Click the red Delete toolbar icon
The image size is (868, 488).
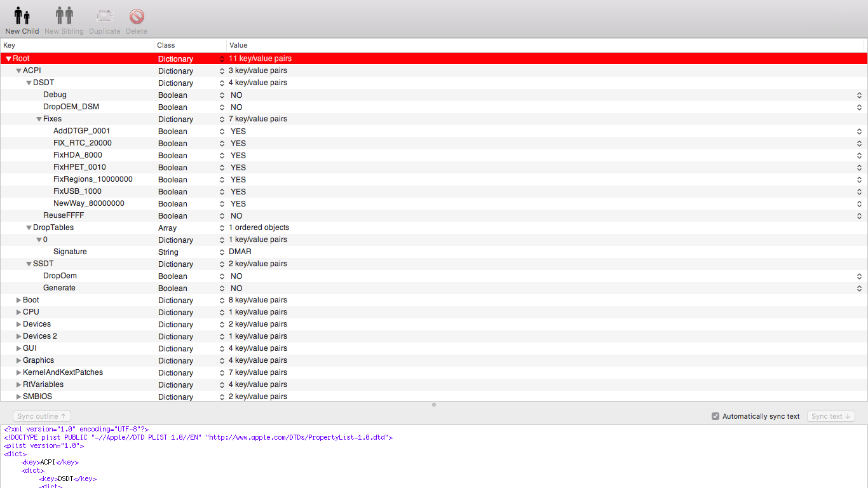pyautogui.click(x=137, y=16)
